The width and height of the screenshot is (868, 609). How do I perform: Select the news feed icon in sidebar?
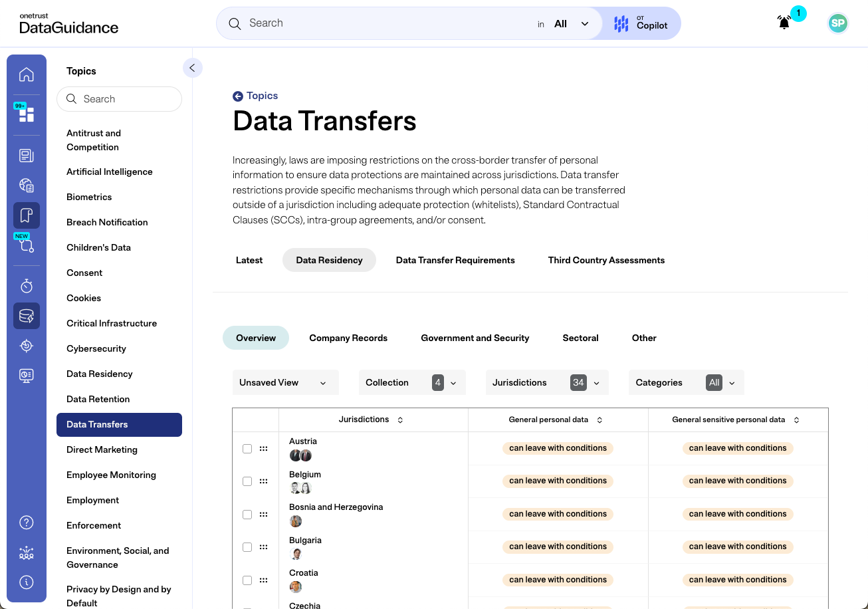26,155
